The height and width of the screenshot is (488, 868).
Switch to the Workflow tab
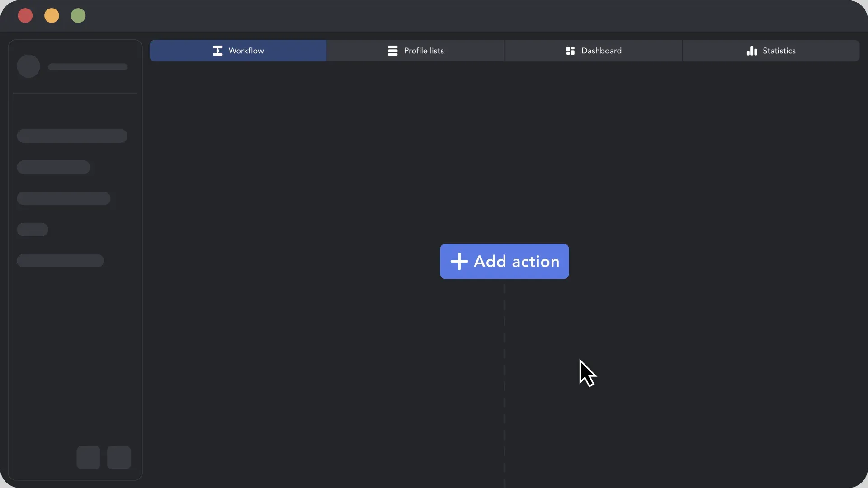coord(238,51)
